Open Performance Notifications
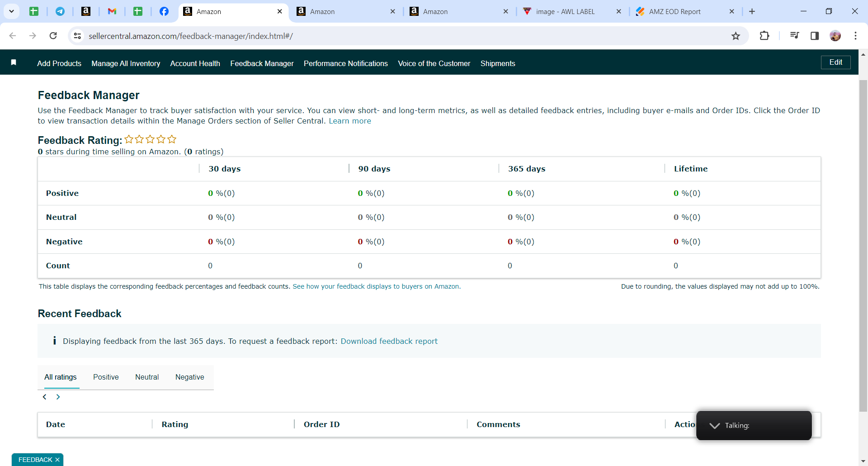The height and width of the screenshot is (466, 868). (x=346, y=63)
